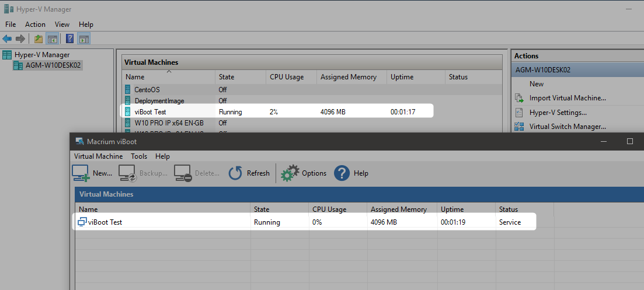644x290 pixels.
Task: Click the W10 PRO IP x64 EN-GB VM icon
Action: (128, 123)
